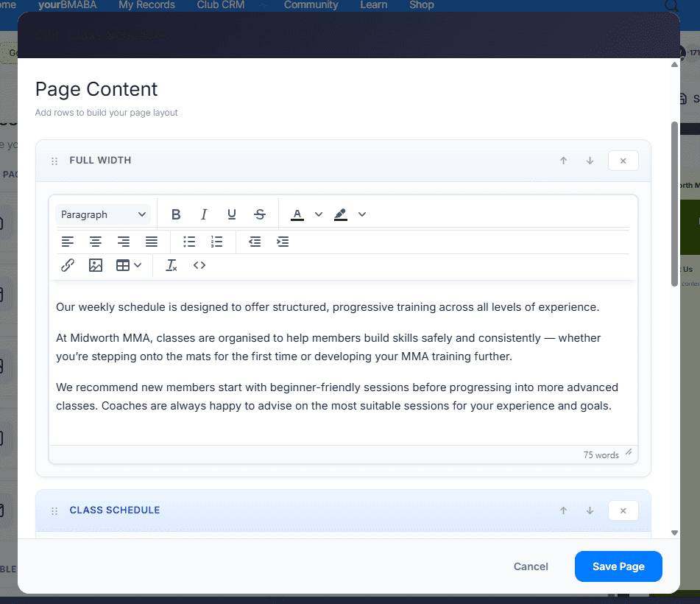Insert an image into content
This screenshot has height=604, width=700.
pos(96,265)
